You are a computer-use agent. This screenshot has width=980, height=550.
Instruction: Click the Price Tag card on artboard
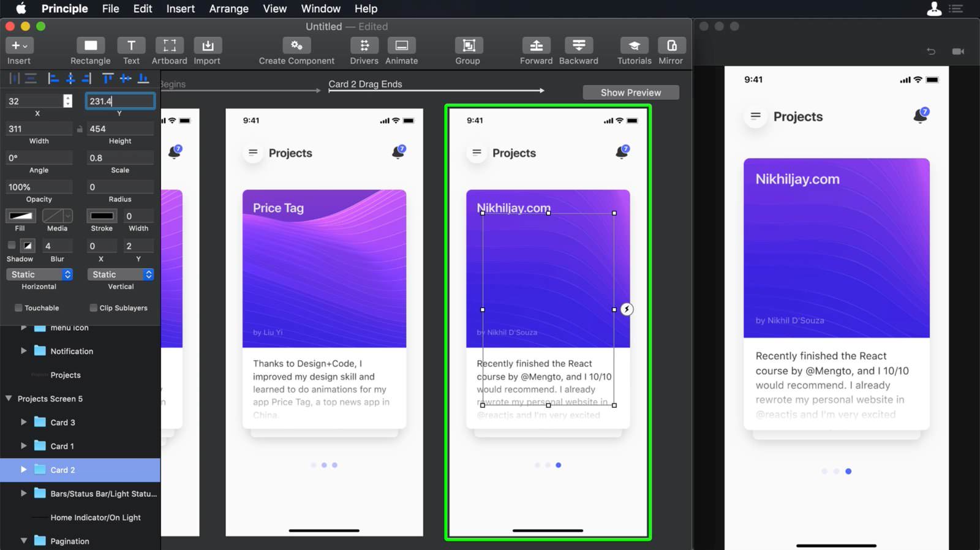[x=324, y=309]
